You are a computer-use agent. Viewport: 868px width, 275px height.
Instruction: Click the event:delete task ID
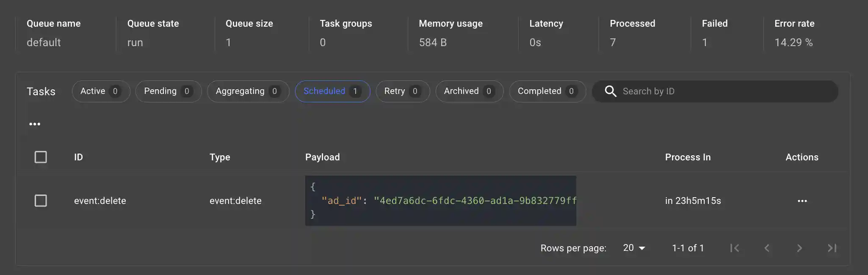click(100, 201)
